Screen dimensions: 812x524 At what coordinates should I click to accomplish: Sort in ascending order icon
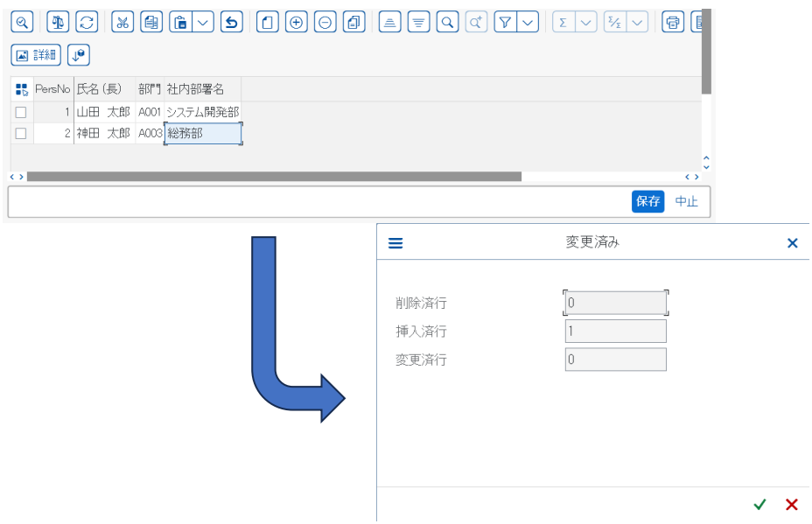tap(390, 22)
